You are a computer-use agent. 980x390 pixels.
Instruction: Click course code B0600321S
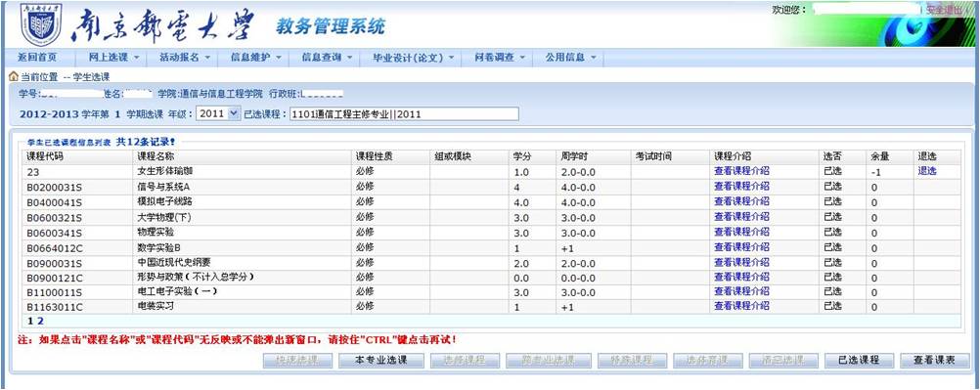tap(55, 217)
